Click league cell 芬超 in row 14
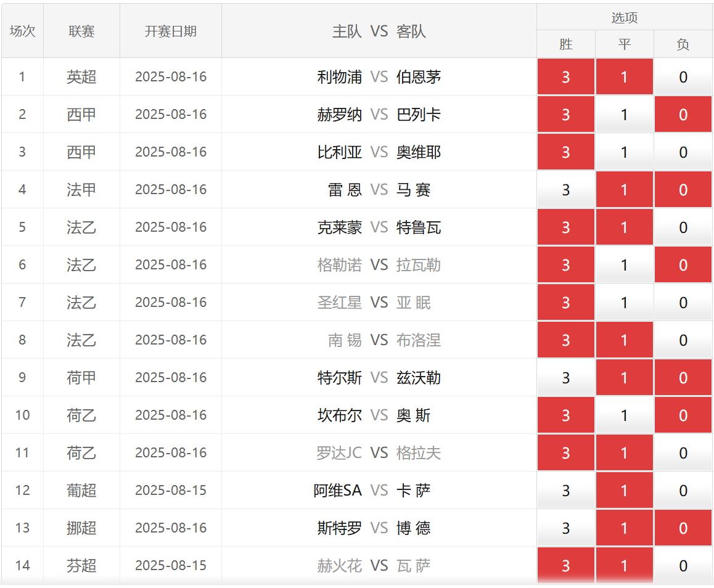Viewport: 714px width, 588px height. tap(81, 566)
